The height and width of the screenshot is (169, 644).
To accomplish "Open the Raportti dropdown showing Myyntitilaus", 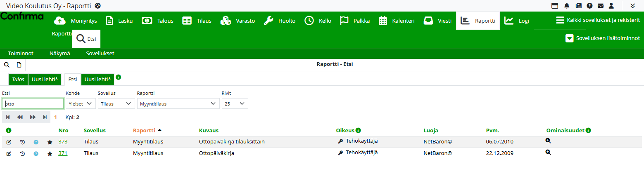I will pos(178,104).
